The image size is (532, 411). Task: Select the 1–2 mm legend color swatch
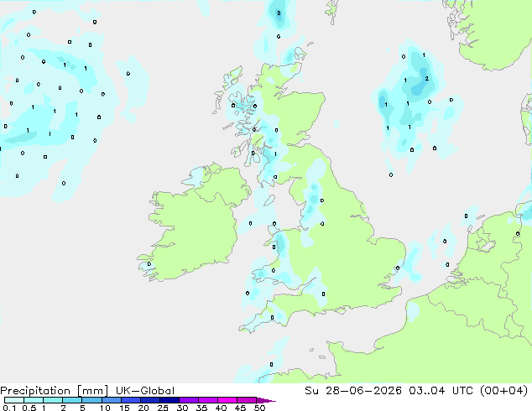click(53, 400)
